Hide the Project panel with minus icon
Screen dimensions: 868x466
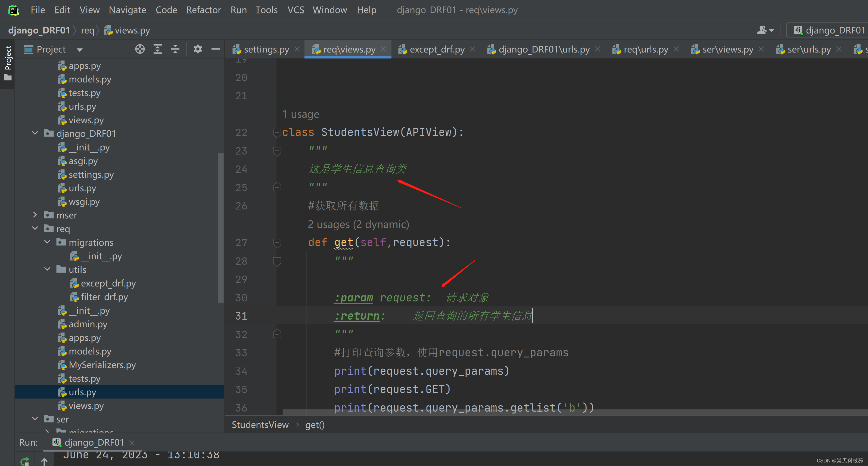click(x=215, y=49)
